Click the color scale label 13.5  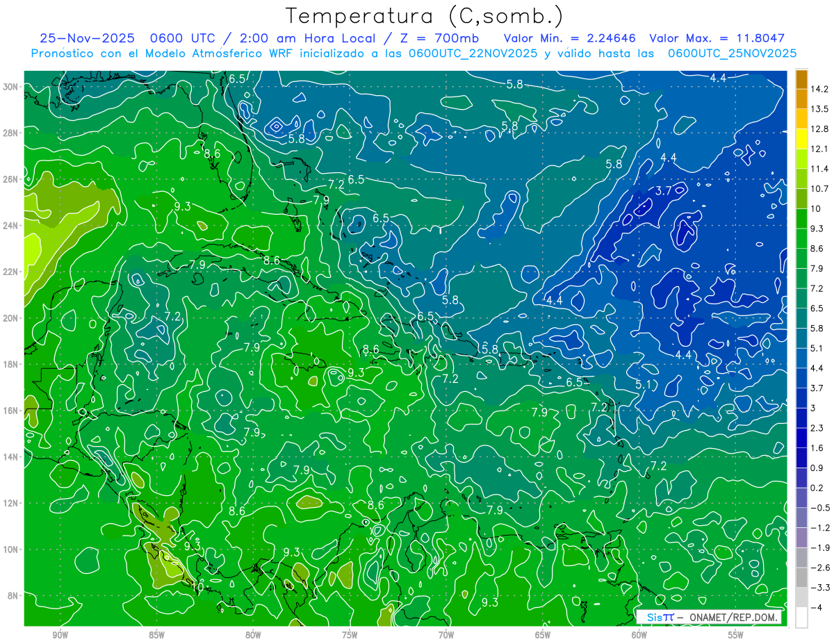[819, 109]
